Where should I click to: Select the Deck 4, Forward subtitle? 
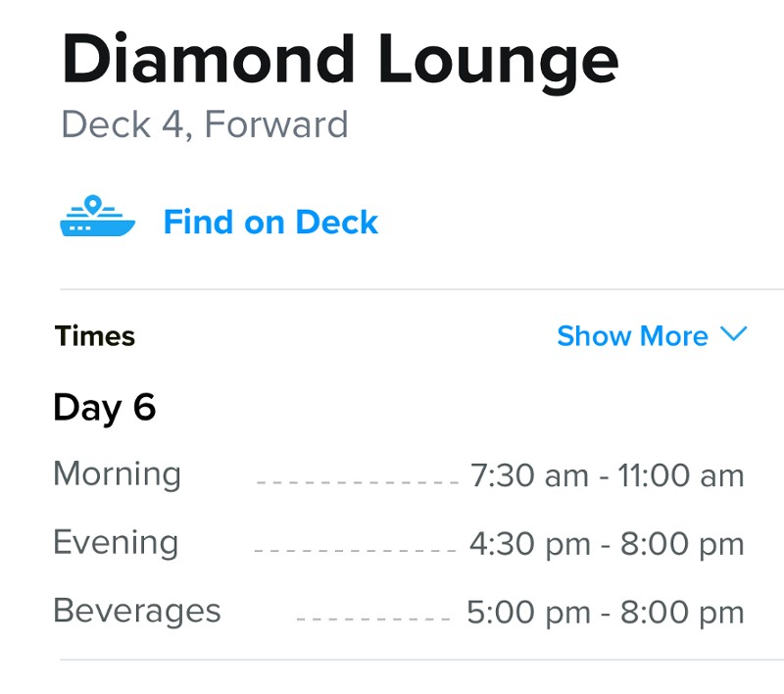pos(204,124)
